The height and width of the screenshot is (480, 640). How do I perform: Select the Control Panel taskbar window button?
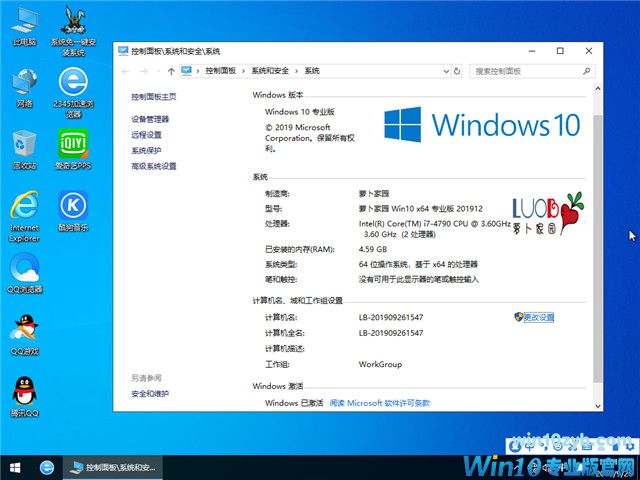113,467
